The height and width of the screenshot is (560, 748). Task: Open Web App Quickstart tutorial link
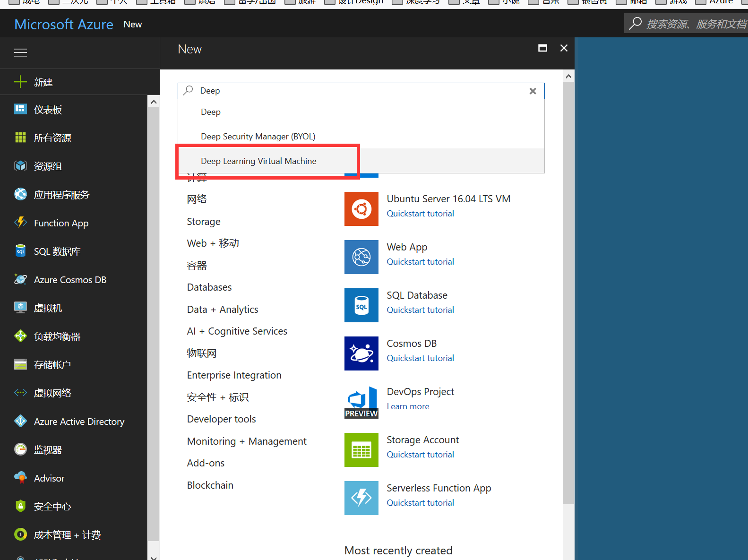(421, 262)
